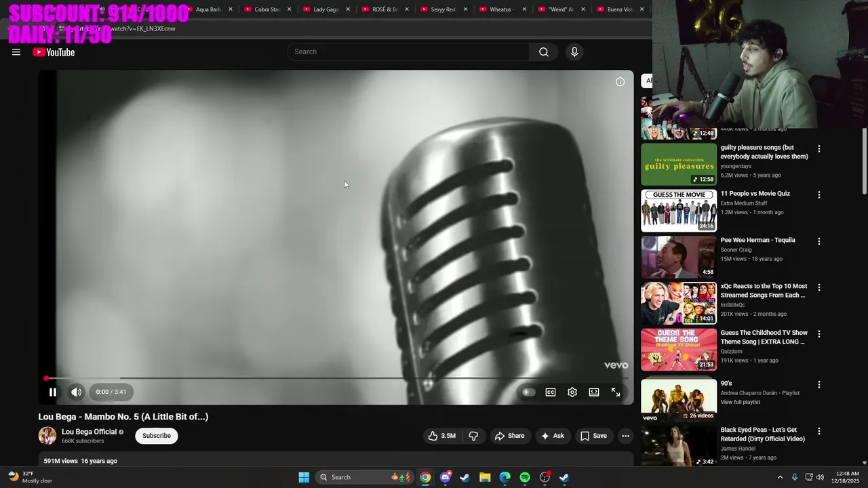Click in the YouTube search field
Screen dimensions: 868x488
tap(408, 52)
